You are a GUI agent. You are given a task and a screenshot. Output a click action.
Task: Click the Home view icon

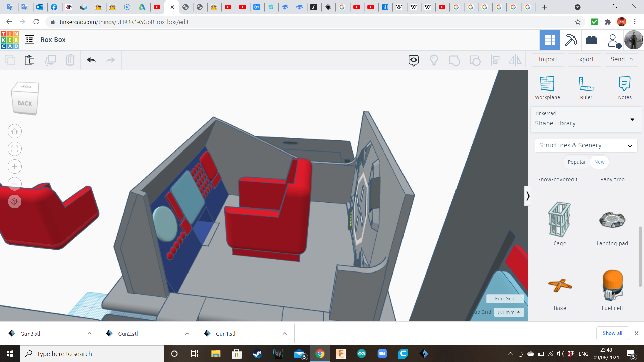(x=15, y=131)
